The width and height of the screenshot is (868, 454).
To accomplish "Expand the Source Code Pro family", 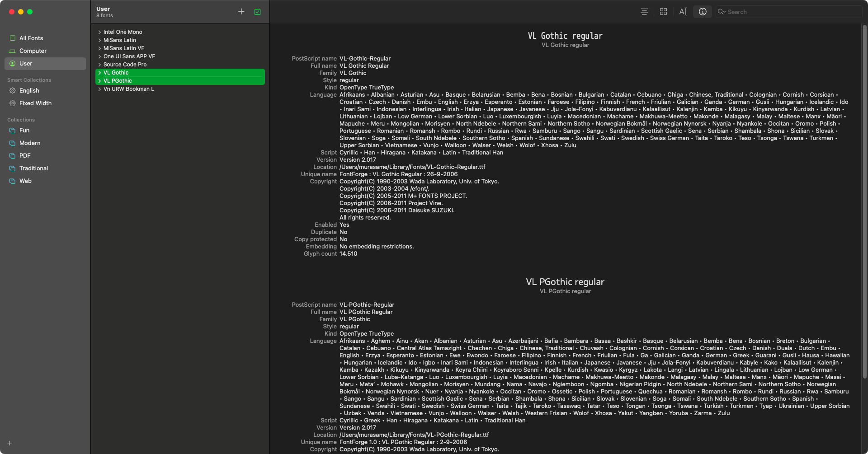I will point(99,65).
